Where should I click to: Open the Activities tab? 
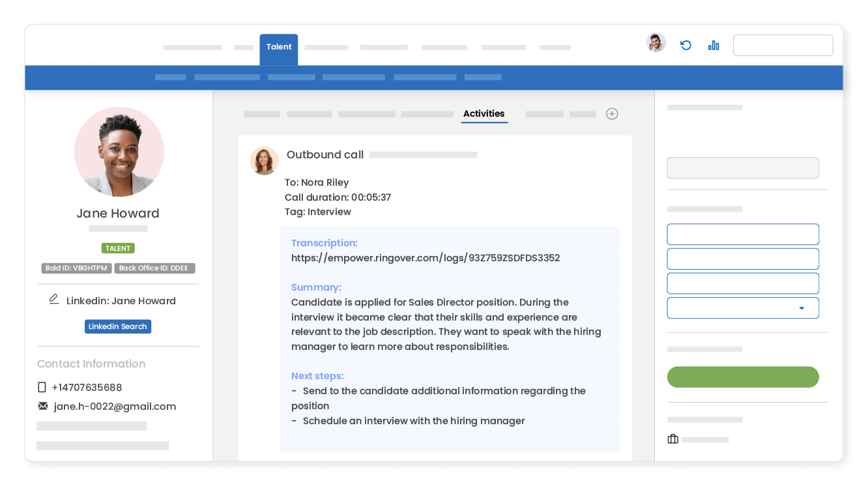pos(484,113)
